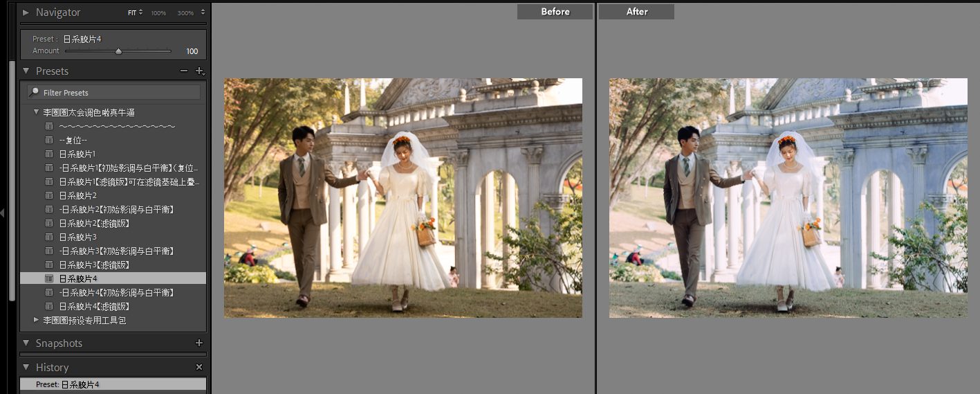
Task: Collapse the Presets panel
Action: [26, 71]
